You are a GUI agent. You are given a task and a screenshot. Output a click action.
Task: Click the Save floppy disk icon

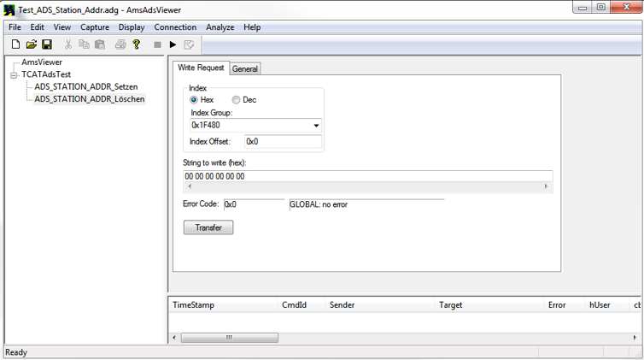tap(47, 44)
